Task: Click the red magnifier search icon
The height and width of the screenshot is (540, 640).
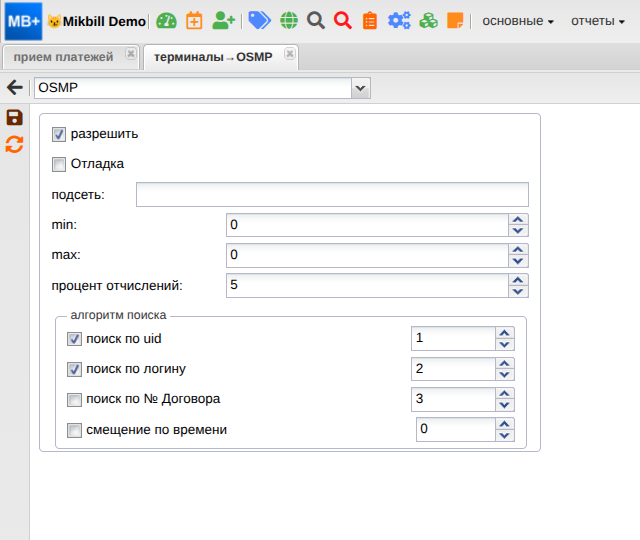Action: coord(342,21)
